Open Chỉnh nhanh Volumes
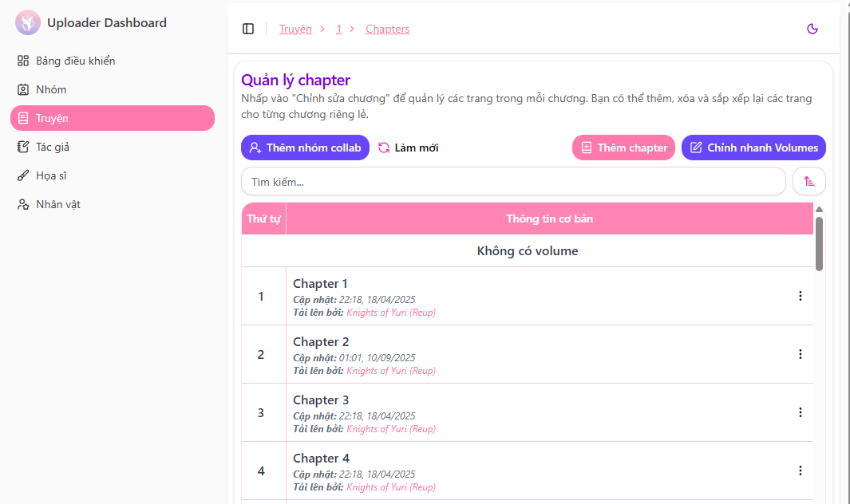Screen dimensions: 850x504 (x=753, y=147)
